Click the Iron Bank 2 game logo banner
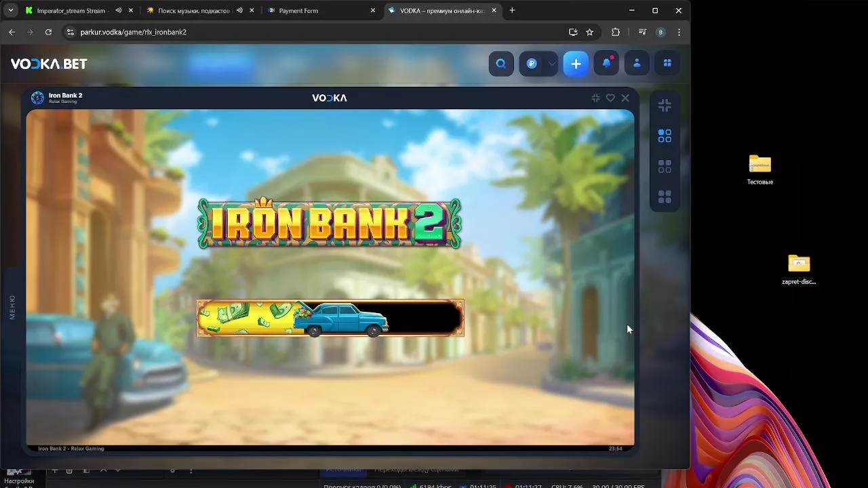 [330, 223]
